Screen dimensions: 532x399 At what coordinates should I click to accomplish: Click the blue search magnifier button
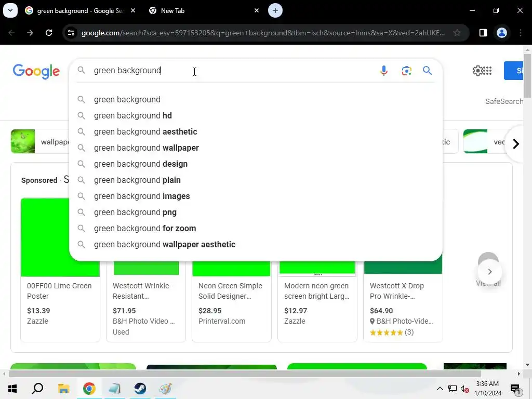(x=427, y=71)
